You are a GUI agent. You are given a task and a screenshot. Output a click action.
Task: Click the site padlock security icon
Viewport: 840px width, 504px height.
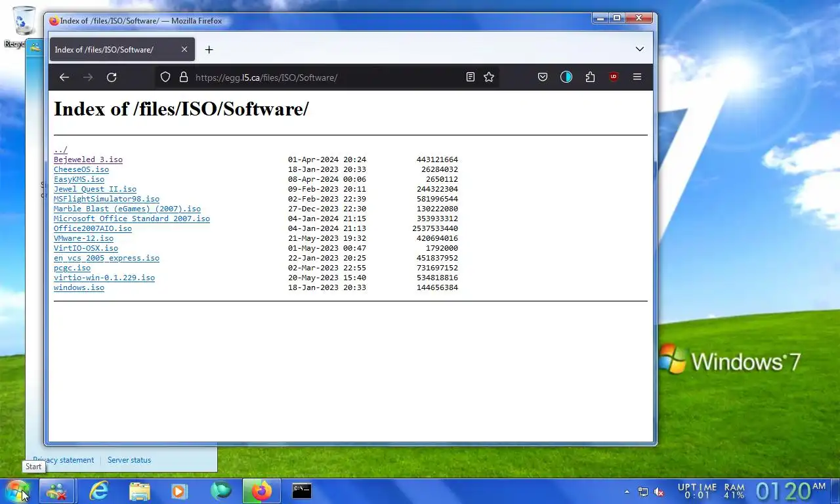click(184, 77)
